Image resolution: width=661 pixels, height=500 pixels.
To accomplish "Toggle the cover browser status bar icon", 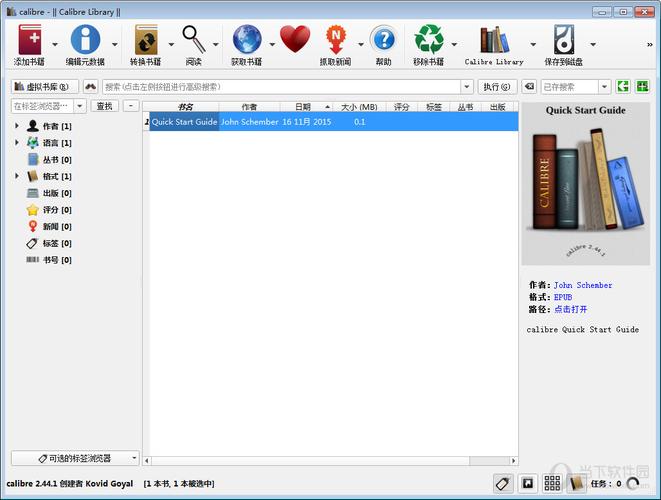I will point(527,483).
